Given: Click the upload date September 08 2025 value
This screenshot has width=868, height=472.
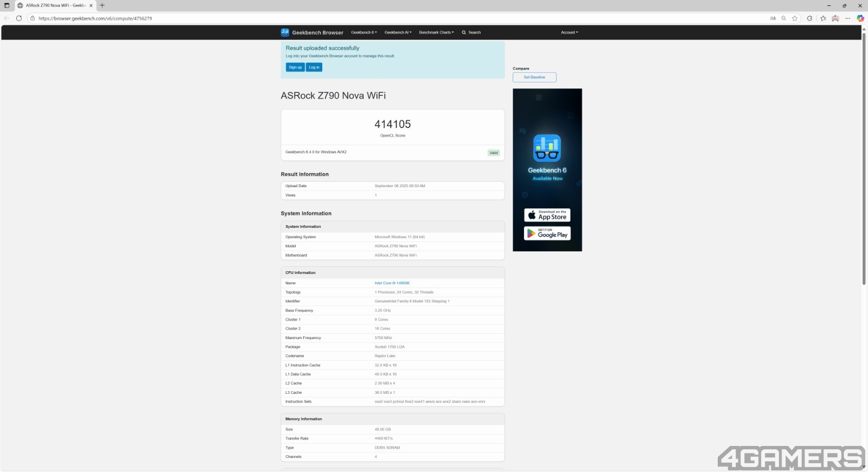Looking at the screenshot, I should pos(400,186).
